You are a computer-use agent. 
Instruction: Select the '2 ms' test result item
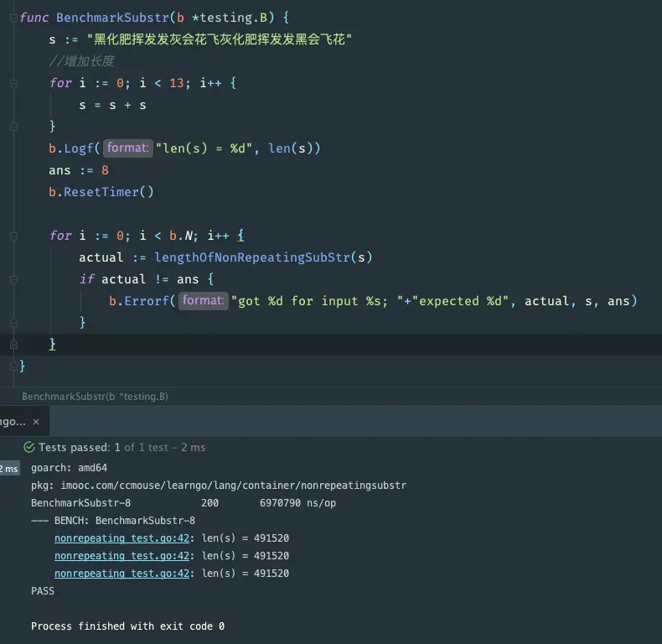[x=9, y=469]
